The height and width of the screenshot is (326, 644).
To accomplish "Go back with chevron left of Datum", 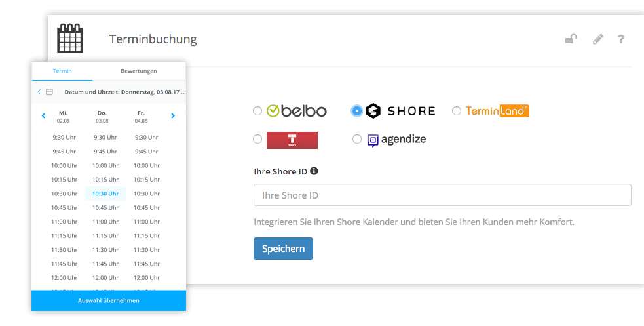I will click(x=39, y=92).
